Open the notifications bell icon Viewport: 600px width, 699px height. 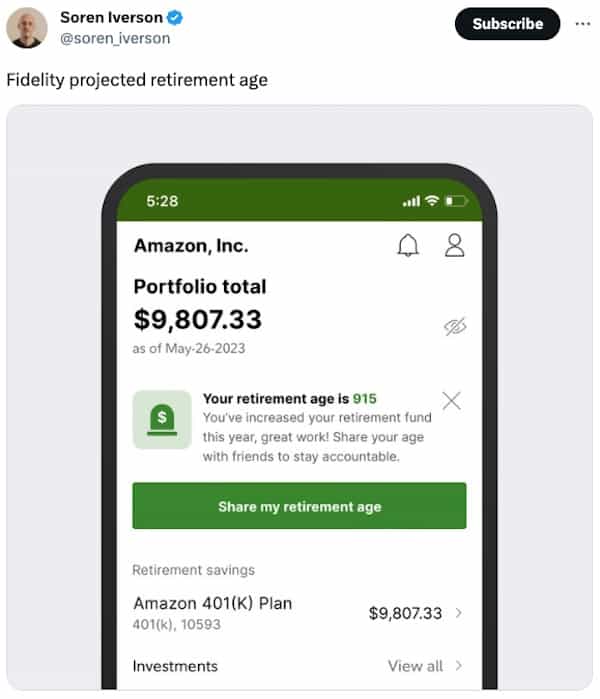click(x=408, y=246)
